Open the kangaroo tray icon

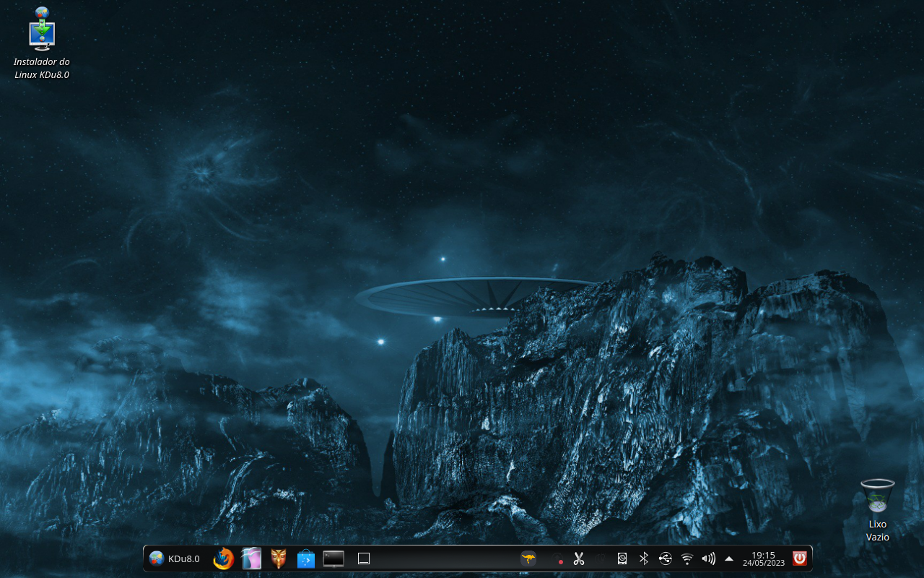coord(528,558)
